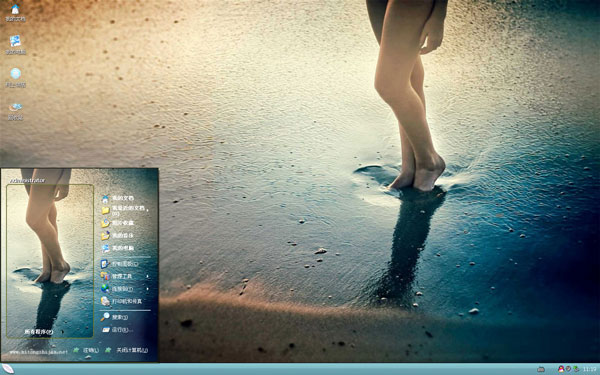Open the QQ penguin tray icon

click(x=561, y=369)
